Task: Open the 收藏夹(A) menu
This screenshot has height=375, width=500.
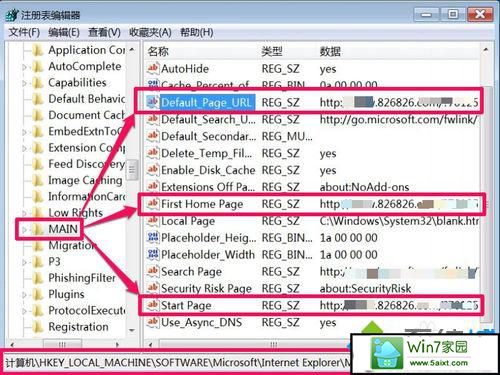Action: (150, 32)
